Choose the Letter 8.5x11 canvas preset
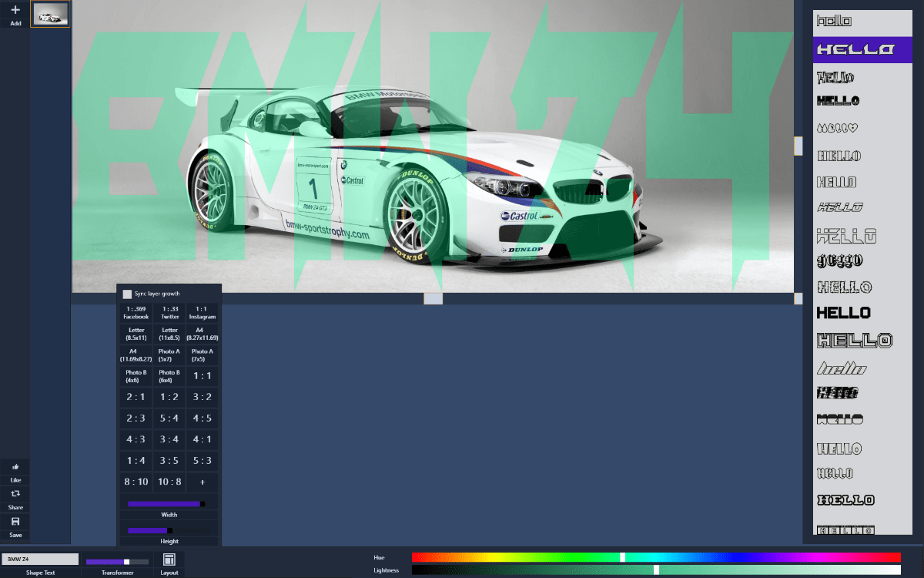 tap(136, 333)
